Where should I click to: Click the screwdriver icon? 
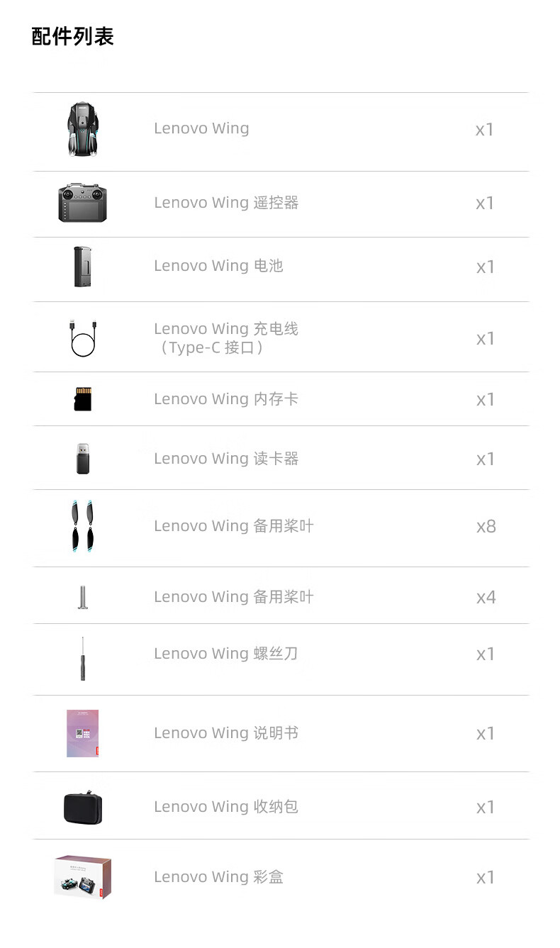tap(83, 659)
